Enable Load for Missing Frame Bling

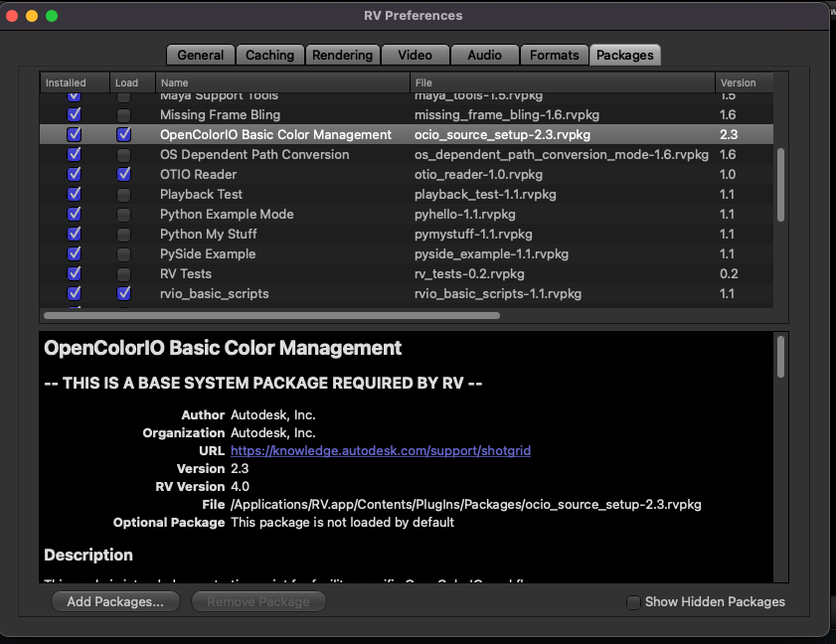tap(123, 115)
